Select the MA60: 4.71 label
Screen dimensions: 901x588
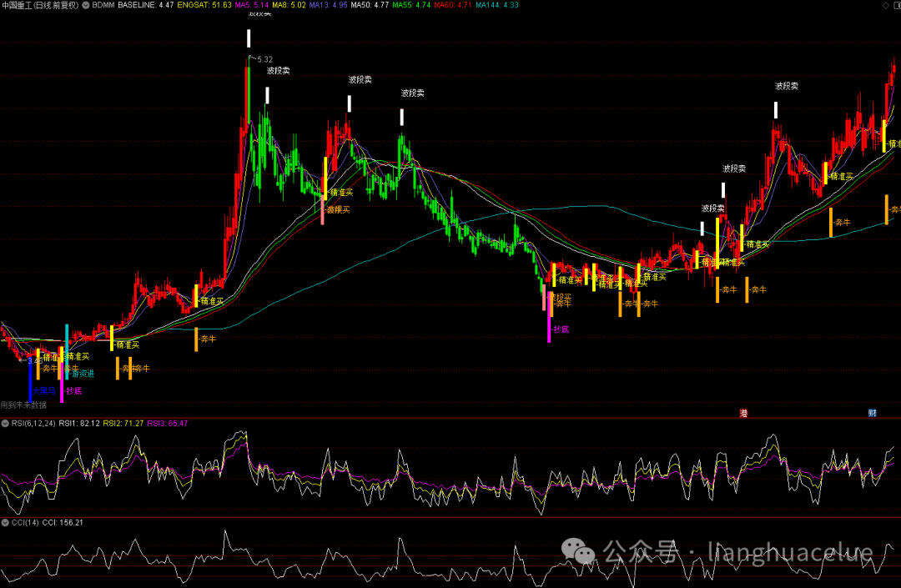453,5
